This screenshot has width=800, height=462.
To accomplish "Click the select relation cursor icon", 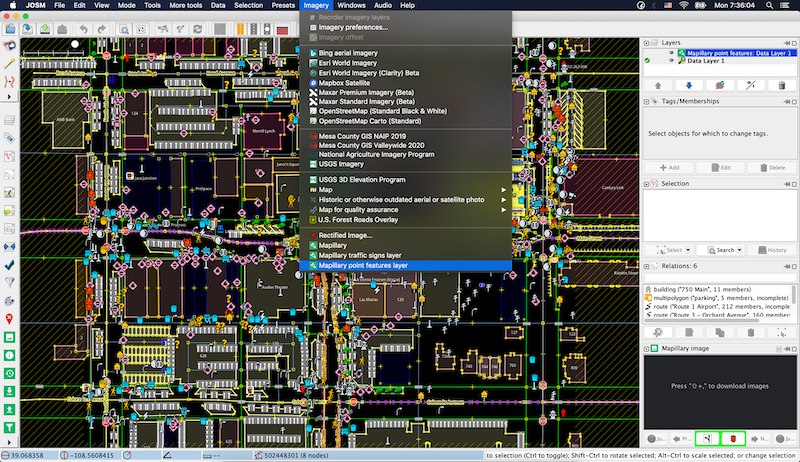I will coord(781,332).
